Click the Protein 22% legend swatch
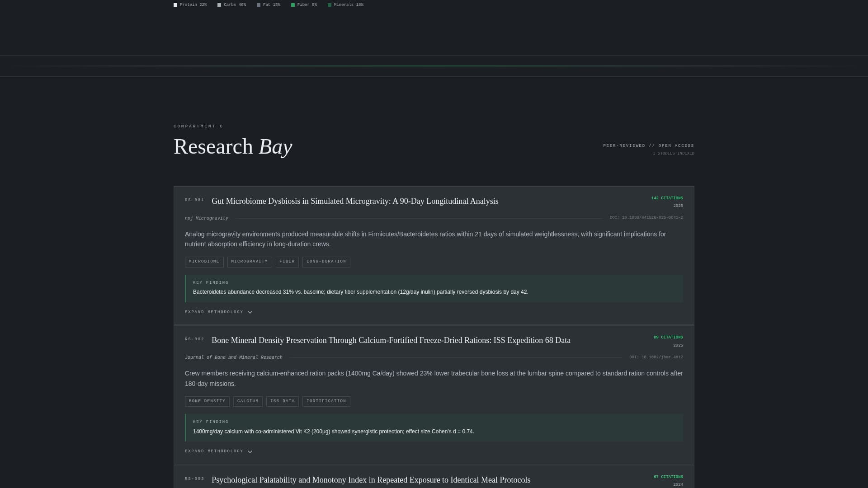This screenshot has height=488, width=868. click(175, 5)
